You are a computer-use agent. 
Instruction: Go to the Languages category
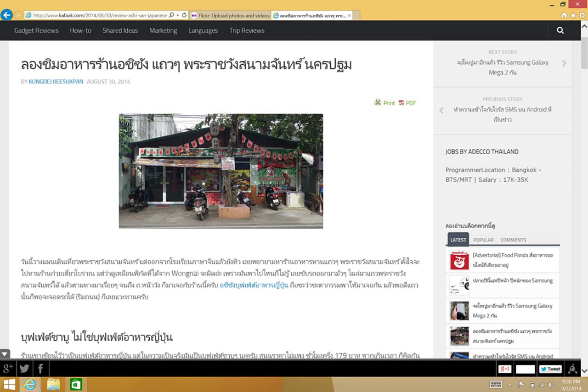[203, 30]
